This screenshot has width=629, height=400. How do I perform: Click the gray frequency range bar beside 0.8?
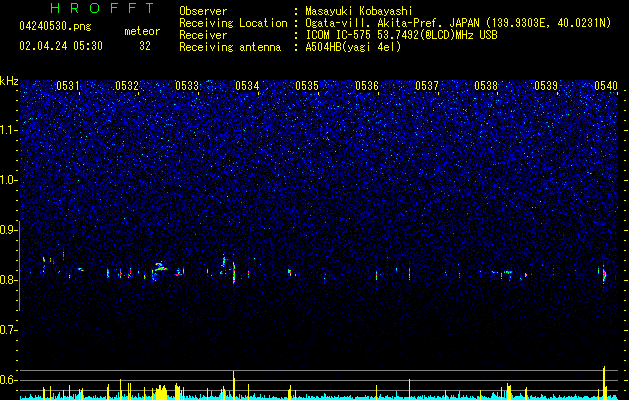point(20,265)
